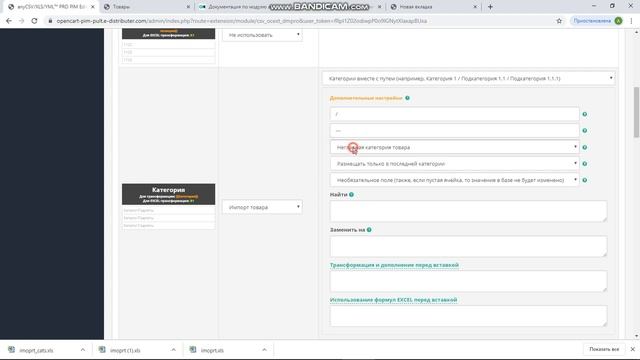Click the page vertical scrollbar thumb
The height and width of the screenshot is (360, 640).
pos(636,112)
